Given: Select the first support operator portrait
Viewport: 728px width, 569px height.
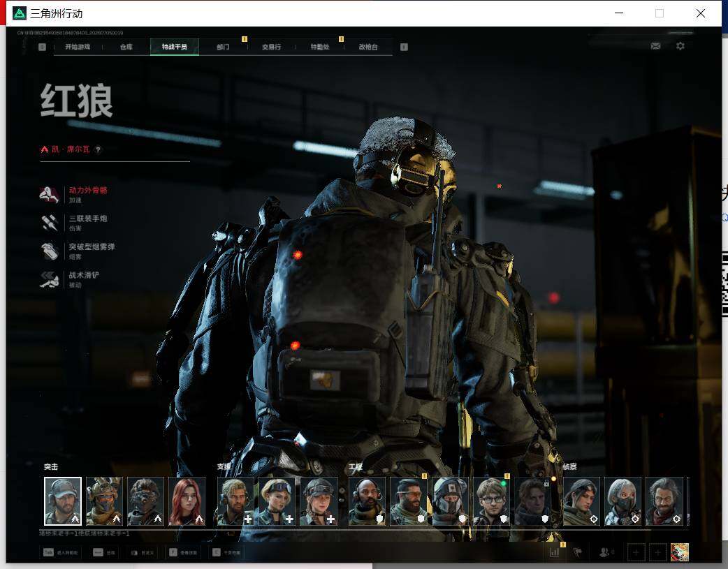Looking at the screenshot, I should (235, 501).
